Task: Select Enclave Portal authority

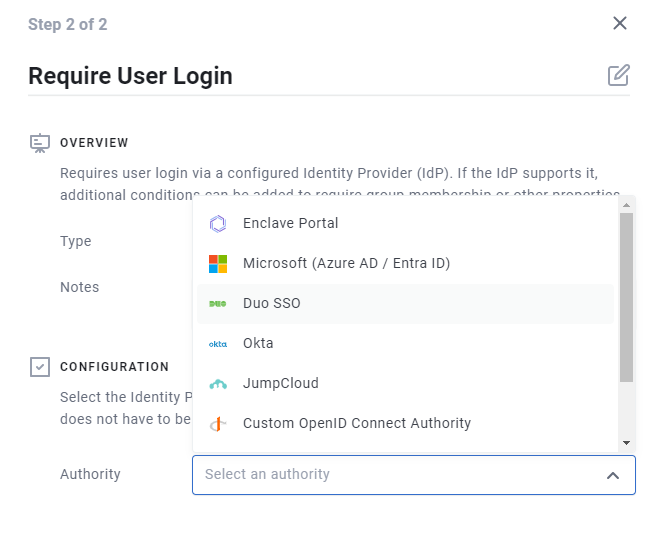Action: pyautogui.click(x=405, y=223)
